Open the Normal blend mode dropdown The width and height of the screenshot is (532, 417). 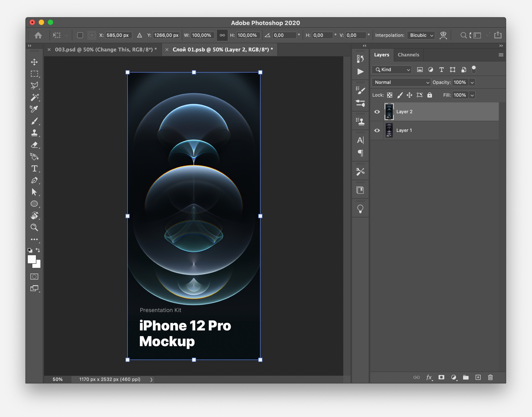tap(401, 83)
